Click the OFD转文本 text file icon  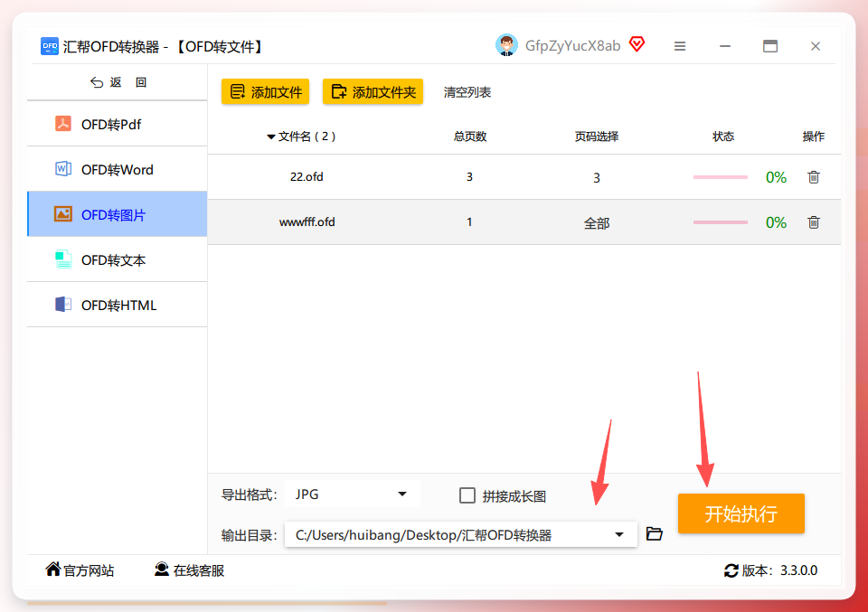coord(63,259)
